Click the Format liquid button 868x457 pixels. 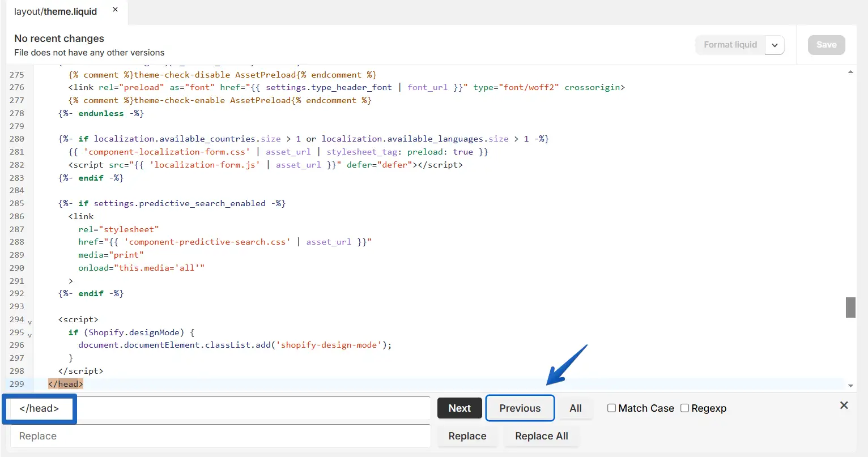tap(730, 45)
